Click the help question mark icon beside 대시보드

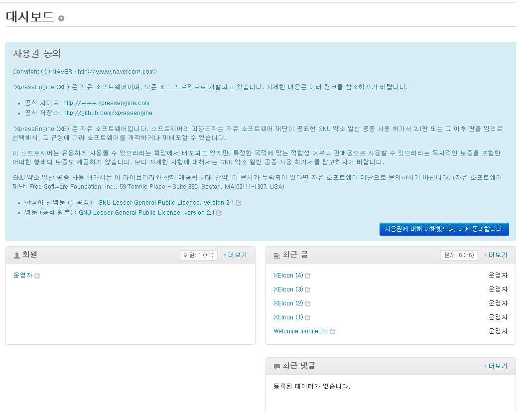61,18
